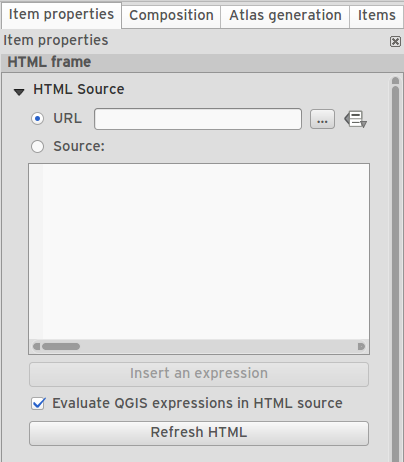Open the Atlas generation tab
This screenshot has width=404, height=462.
pyautogui.click(x=285, y=15)
